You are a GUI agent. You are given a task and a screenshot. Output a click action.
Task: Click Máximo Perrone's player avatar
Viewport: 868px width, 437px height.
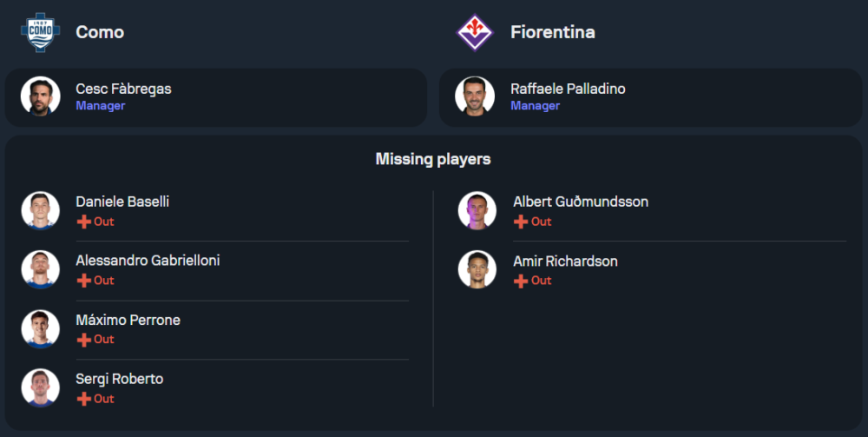[x=41, y=328]
